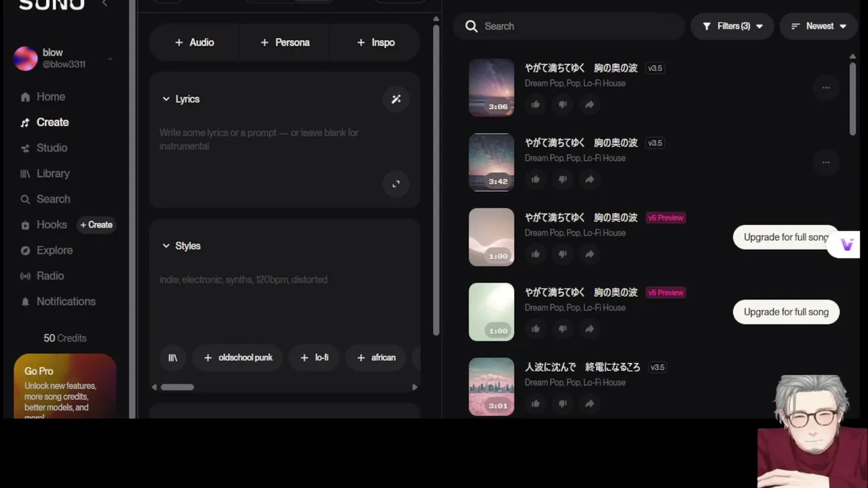868x488 pixels.
Task: Collapse the sidebar with the arrow by the logo
Action: 104,4
